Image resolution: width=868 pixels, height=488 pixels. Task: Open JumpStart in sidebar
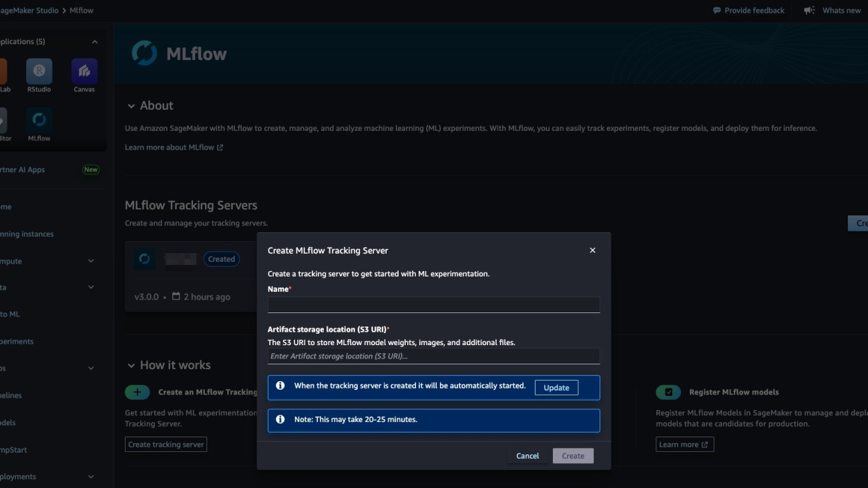tap(13, 450)
